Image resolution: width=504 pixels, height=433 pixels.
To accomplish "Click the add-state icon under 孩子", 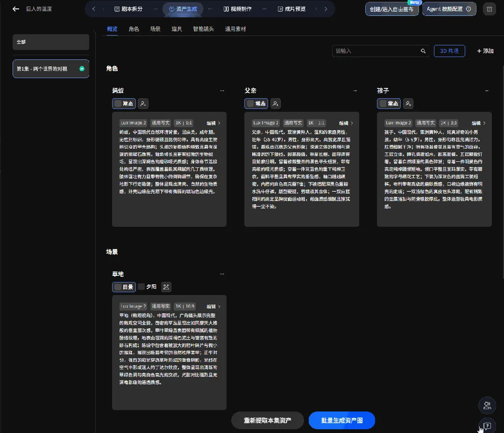I will pos(408,104).
